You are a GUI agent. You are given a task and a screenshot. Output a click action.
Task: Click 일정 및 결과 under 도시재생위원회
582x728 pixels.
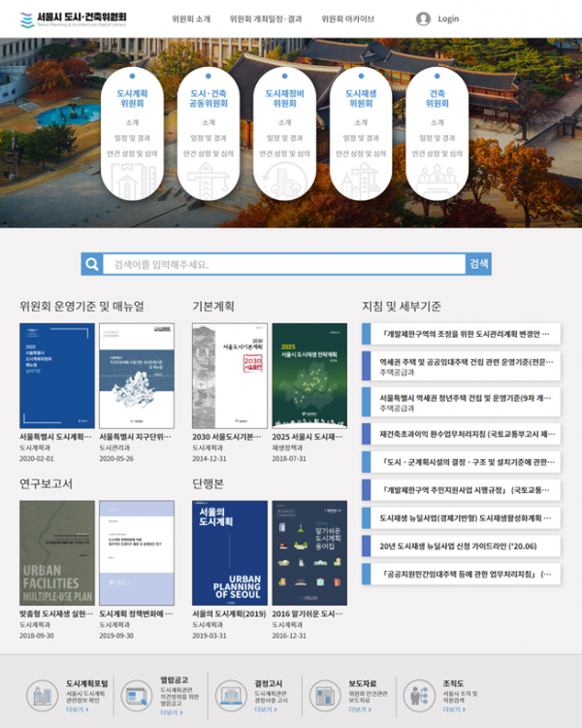[360, 138]
